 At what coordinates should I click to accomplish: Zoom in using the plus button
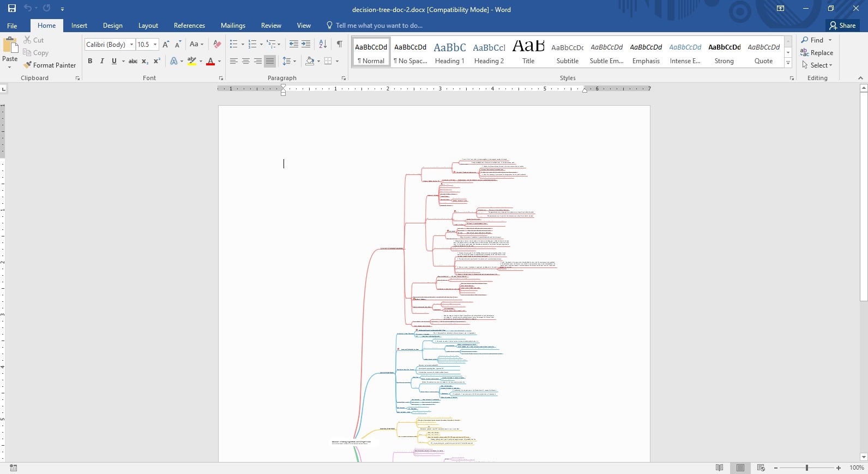click(839, 467)
